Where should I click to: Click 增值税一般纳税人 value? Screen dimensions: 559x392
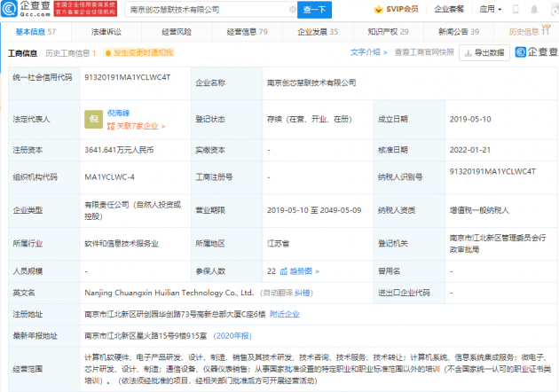[x=479, y=210]
